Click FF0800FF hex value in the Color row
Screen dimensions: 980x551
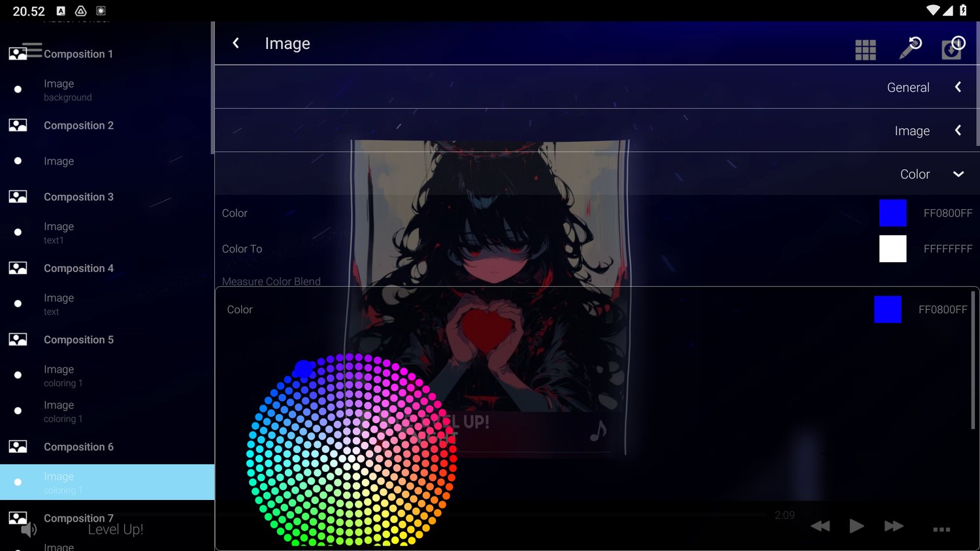click(947, 213)
